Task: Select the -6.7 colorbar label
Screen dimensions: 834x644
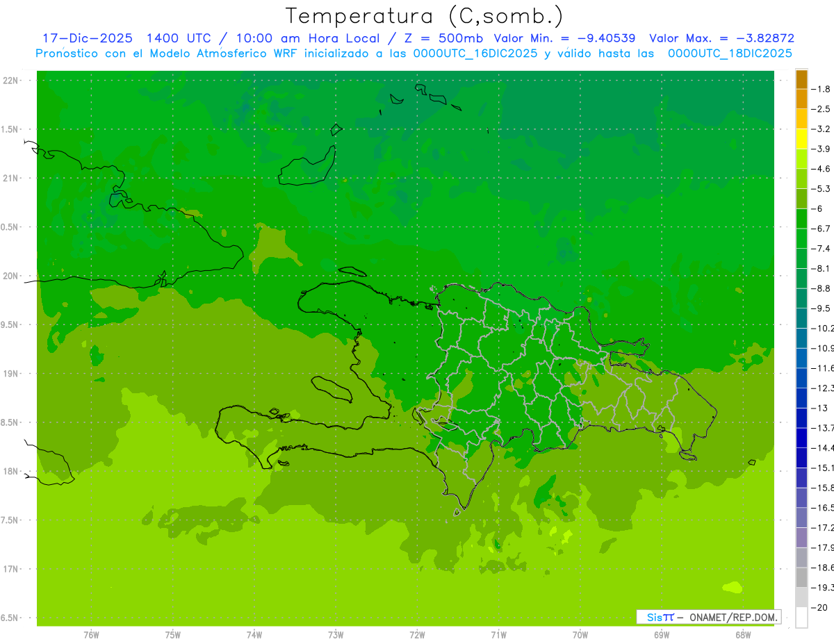Action: 821,229
